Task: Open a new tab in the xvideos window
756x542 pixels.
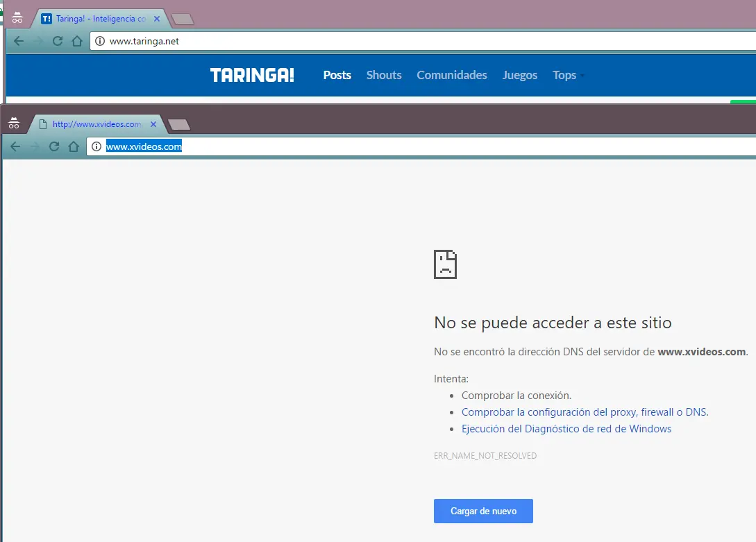Action: point(179,125)
